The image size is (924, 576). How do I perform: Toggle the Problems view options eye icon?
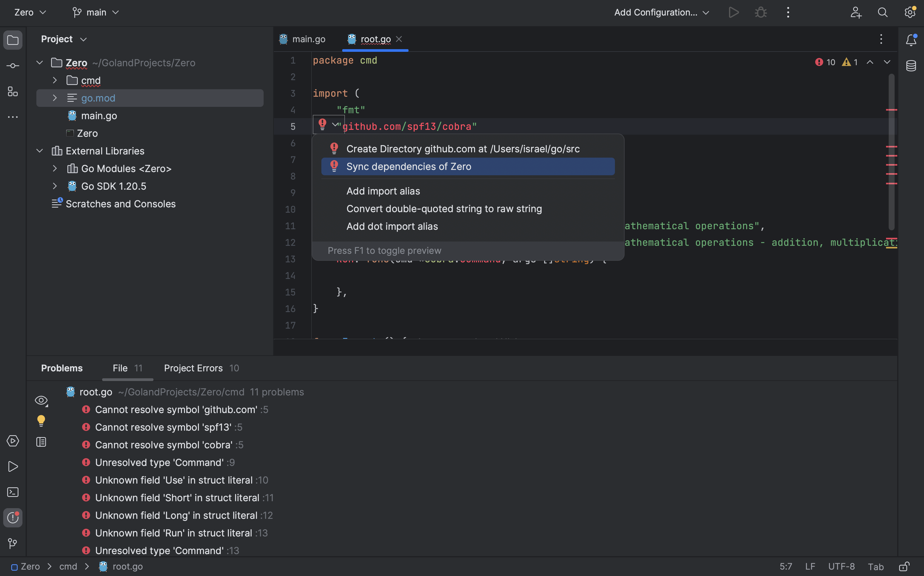pyautogui.click(x=41, y=400)
